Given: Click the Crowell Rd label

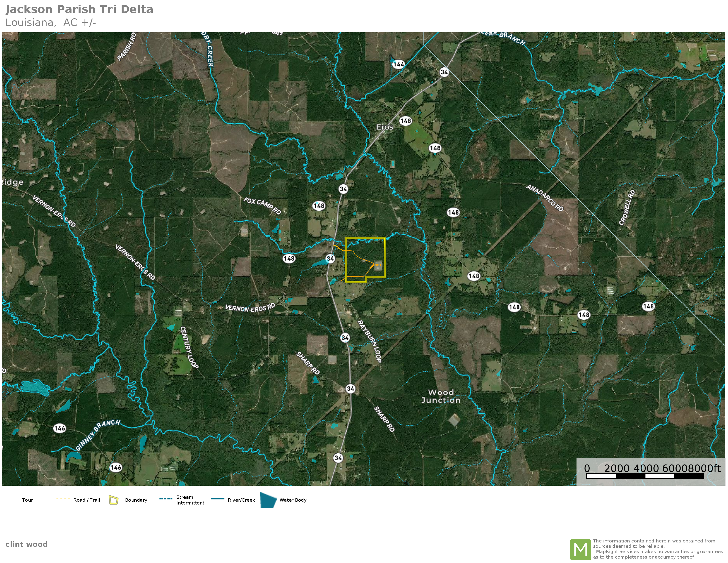Looking at the screenshot, I should pyautogui.click(x=627, y=208).
